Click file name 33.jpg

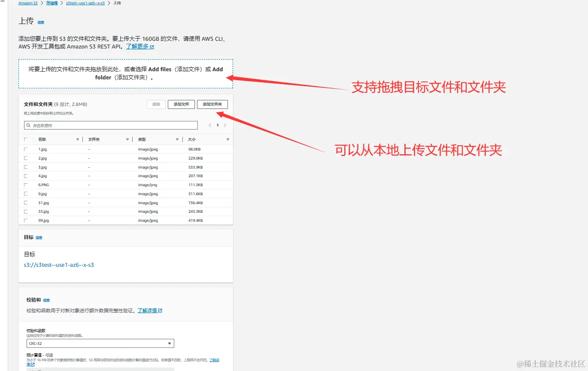click(x=43, y=211)
